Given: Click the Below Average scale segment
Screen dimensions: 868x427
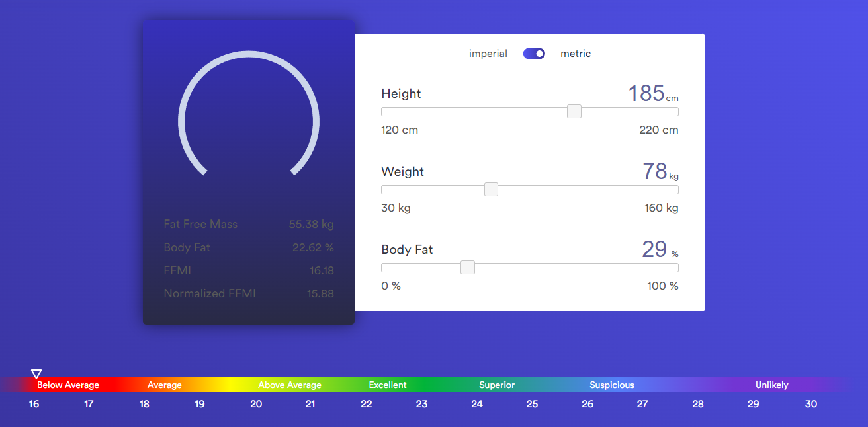Looking at the screenshot, I should click(68, 385).
